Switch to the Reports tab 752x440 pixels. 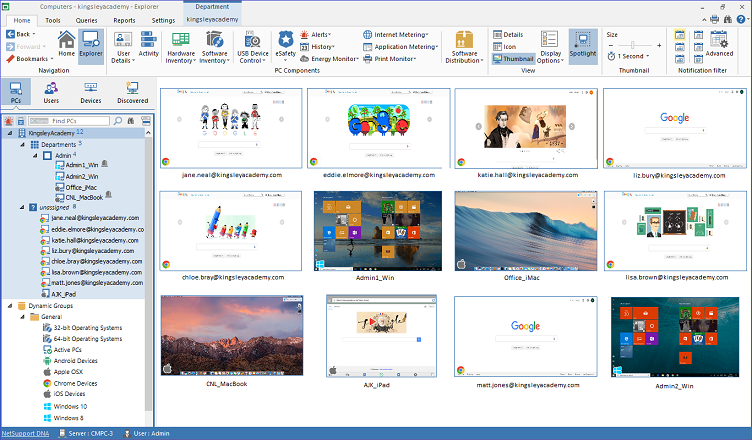[124, 20]
